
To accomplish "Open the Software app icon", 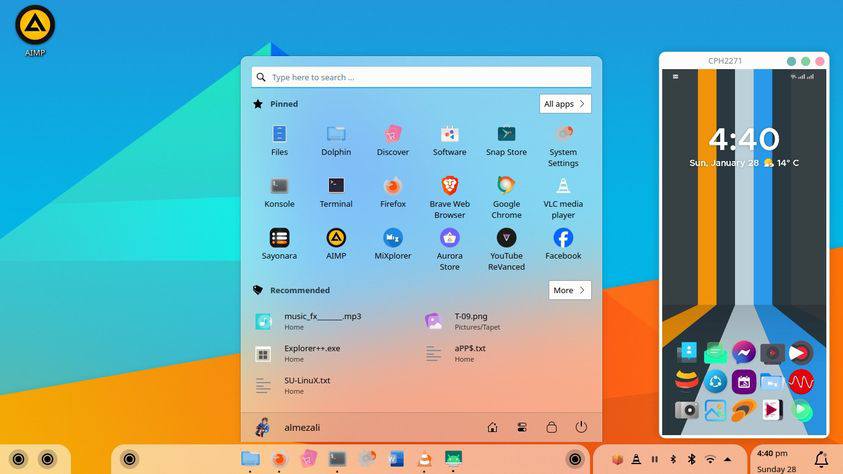I will coord(449,140).
